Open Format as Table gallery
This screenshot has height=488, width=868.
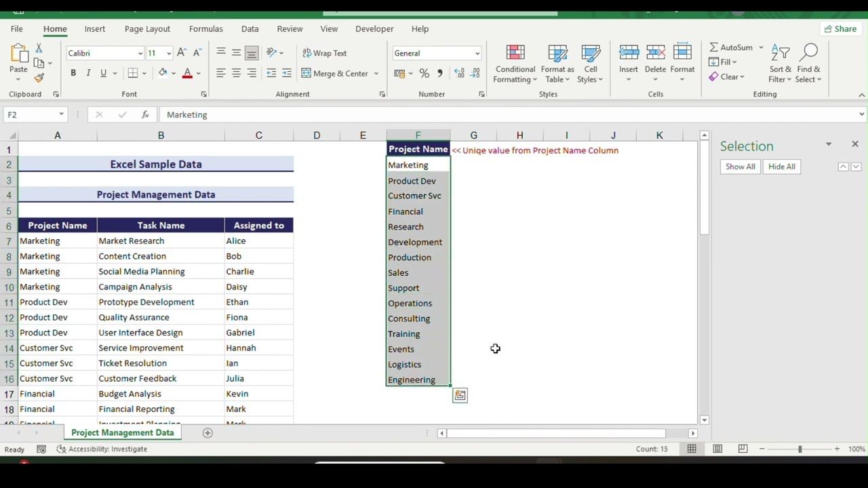click(557, 64)
